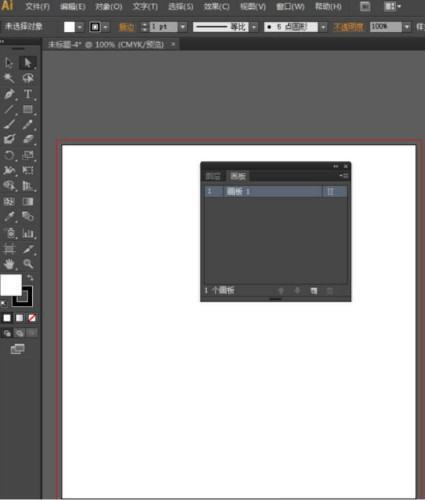Viewport: 425px width, 500px height.
Task: Toggle artboard 1 orientation options icon
Action: (330, 191)
